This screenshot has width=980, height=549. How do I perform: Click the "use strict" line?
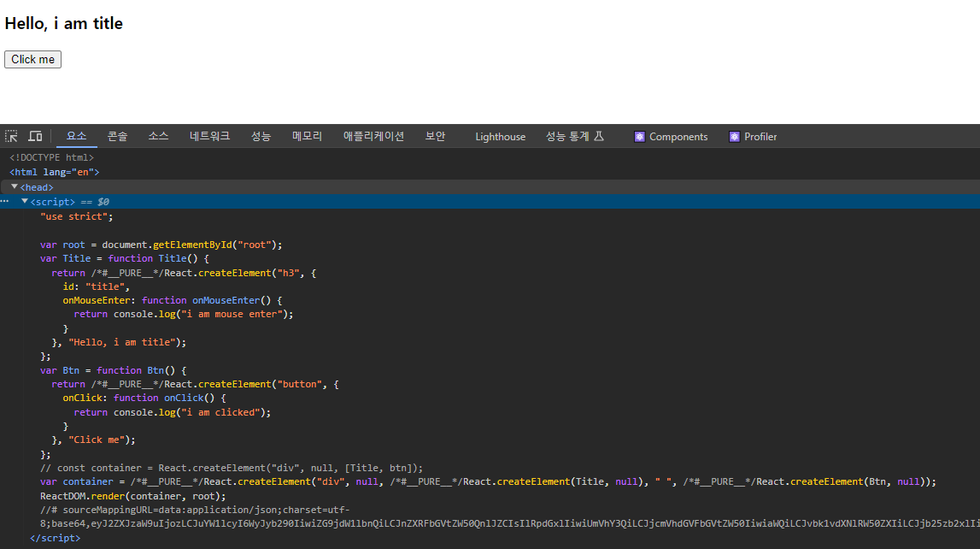77,216
